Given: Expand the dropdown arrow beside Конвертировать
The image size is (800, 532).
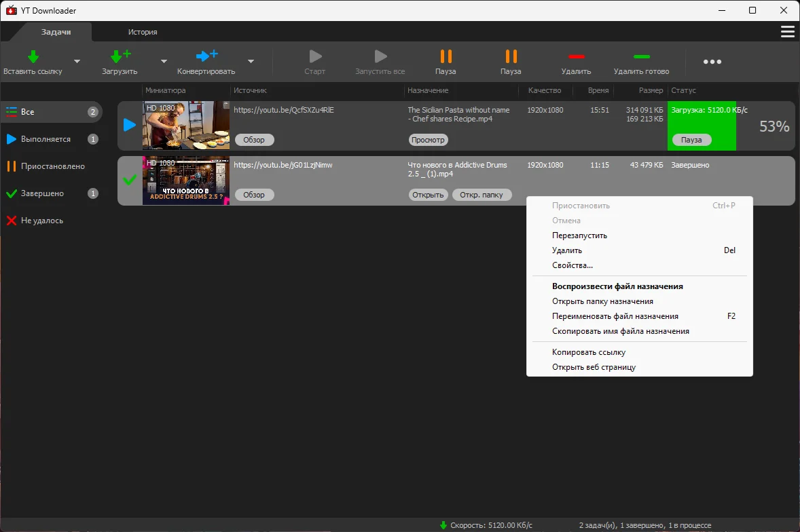Looking at the screenshot, I should tap(251, 61).
